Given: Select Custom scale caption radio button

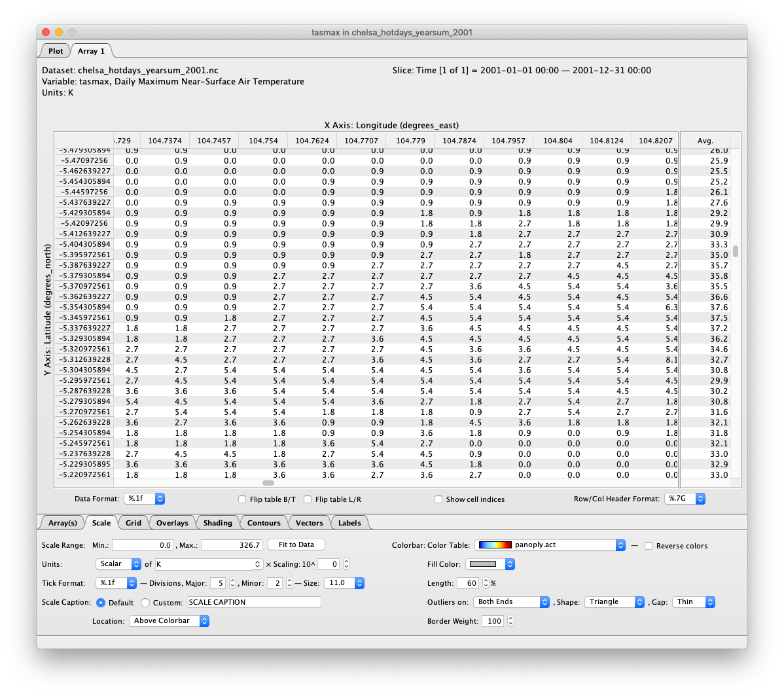Looking at the screenshot, I should [x=145, y=603].
